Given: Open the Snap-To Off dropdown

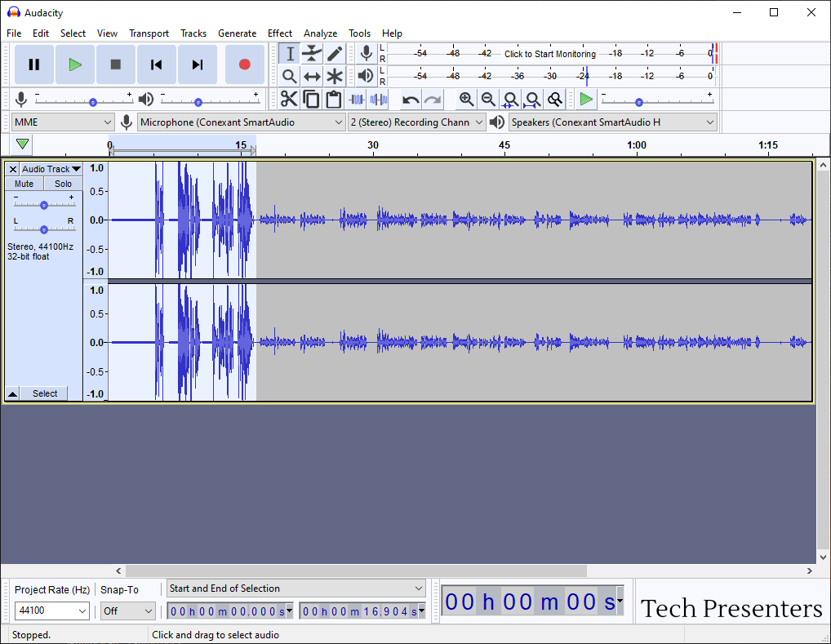Looking at the screenshot, I should 127,611.
